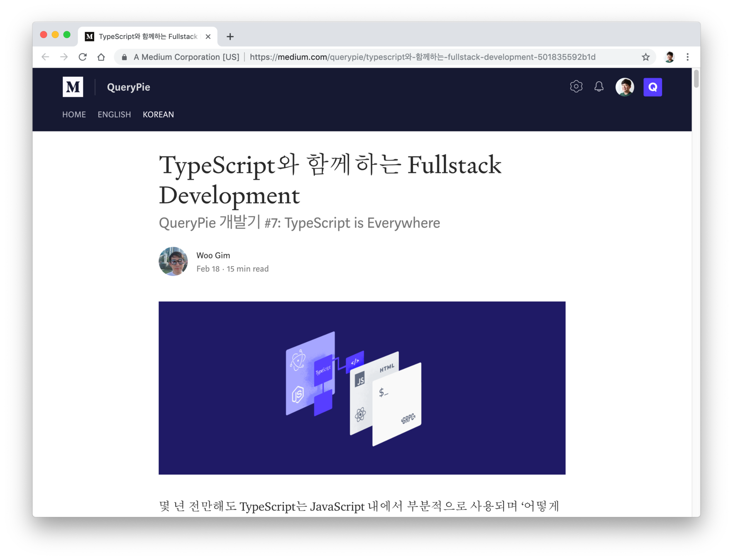Click the page vertical scrollbar
Viewport: 733px width, 560px height.
click(x=696, y=79)
